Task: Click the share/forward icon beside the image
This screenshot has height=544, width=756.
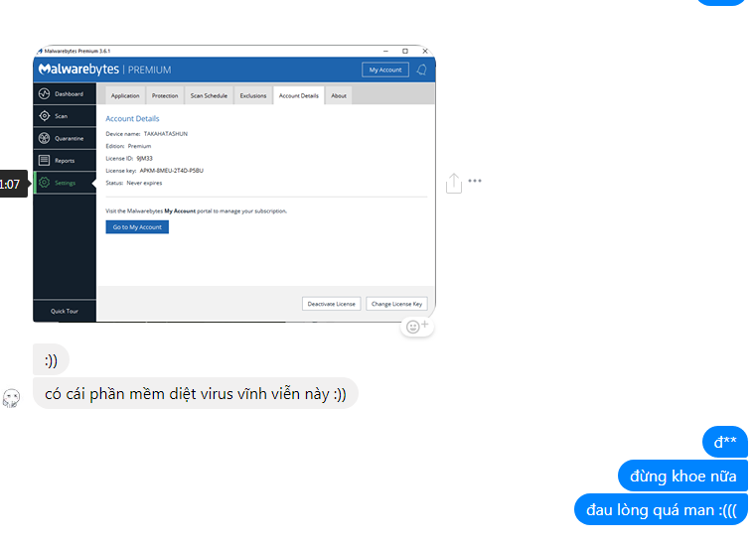Action: (x=454, y=183)
